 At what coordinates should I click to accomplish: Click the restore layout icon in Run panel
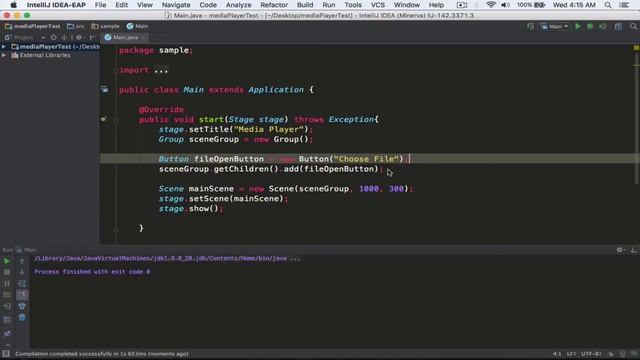(7, 320)
